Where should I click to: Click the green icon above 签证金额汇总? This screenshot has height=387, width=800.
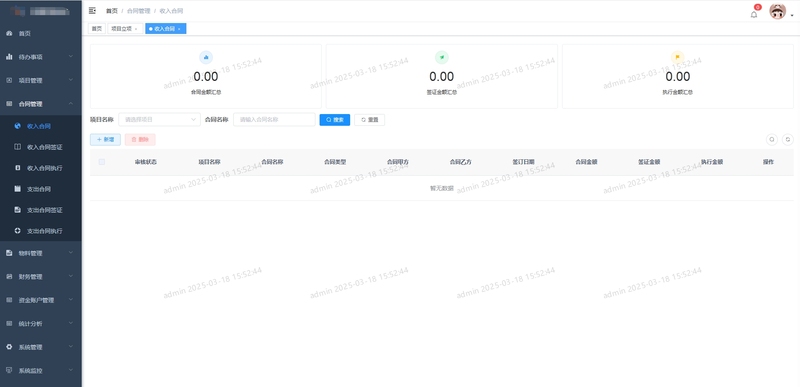(x=442, y=57)
